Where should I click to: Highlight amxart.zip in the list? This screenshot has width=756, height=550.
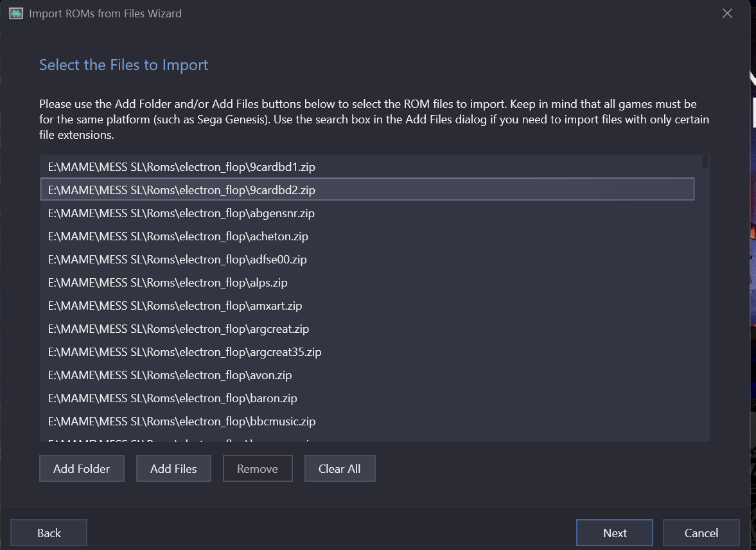[x=175, y=306]
